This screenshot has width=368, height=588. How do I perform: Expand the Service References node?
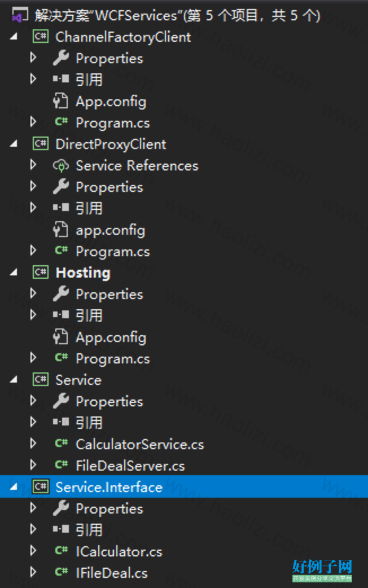[x=33, y=165]
